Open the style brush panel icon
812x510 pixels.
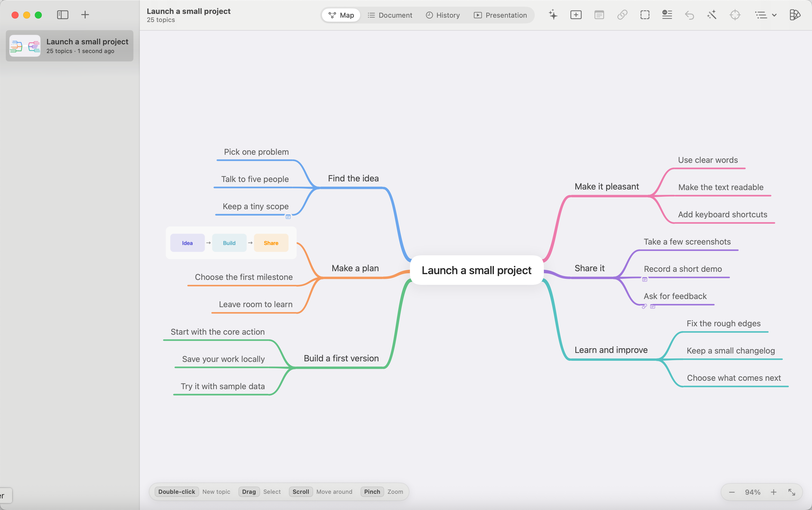coord(795,15)
